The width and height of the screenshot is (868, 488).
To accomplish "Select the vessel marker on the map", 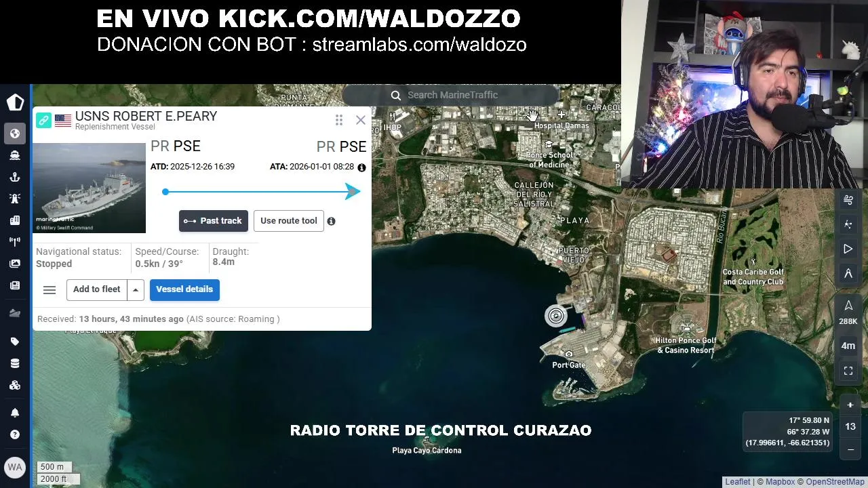I will [x=555, y=316].
